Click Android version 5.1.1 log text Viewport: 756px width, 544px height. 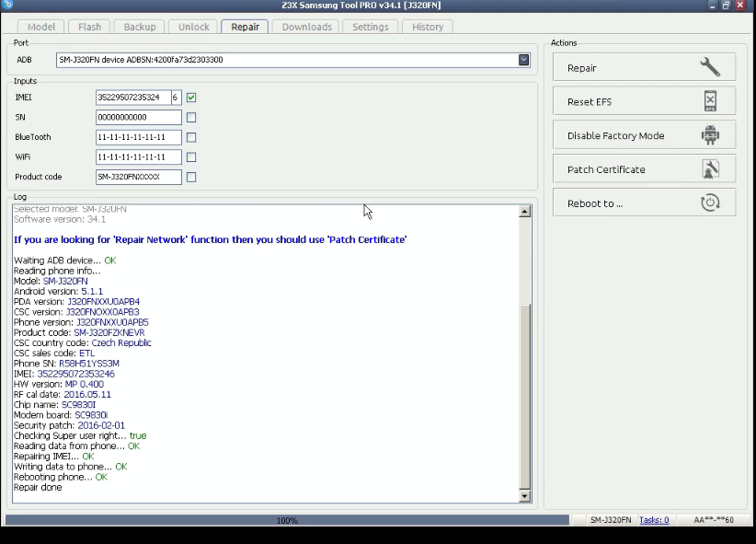58,291
